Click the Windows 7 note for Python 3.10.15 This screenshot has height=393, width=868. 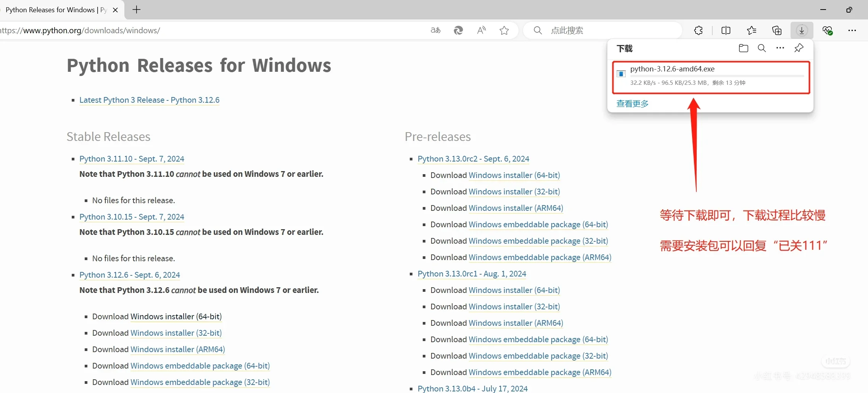click(201, 232)
